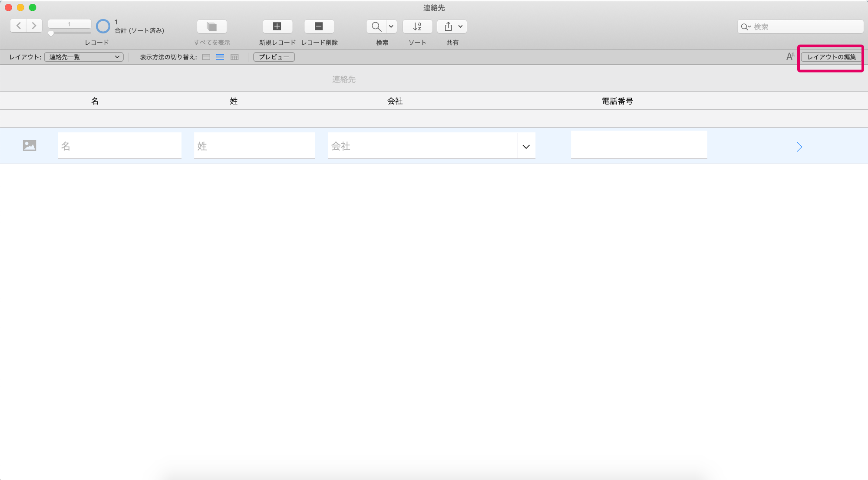Click the Delete Record minus icon
Viewport: 868px width, 480px height.
click(319, 26)
